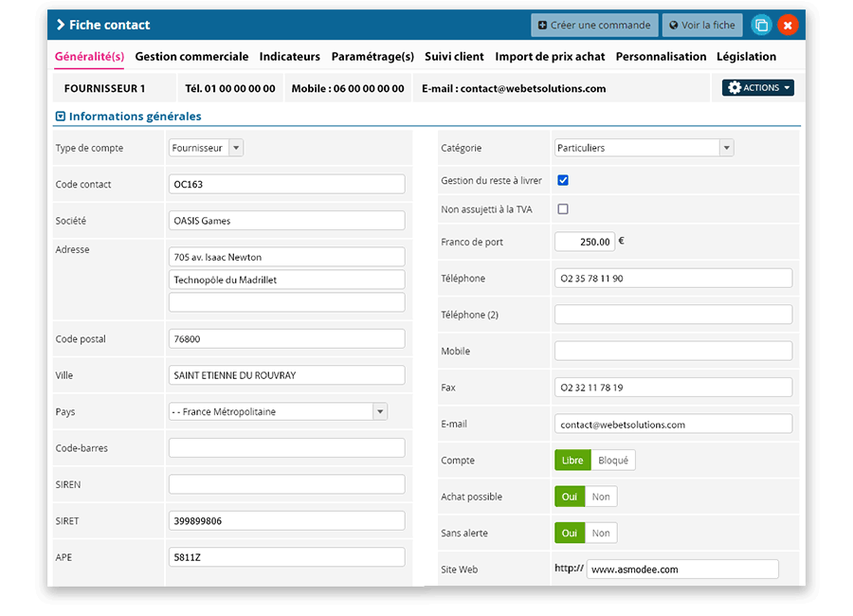Select Oui for Sans alerte
This screenshot has height=616, width=853.
[570, 534]
